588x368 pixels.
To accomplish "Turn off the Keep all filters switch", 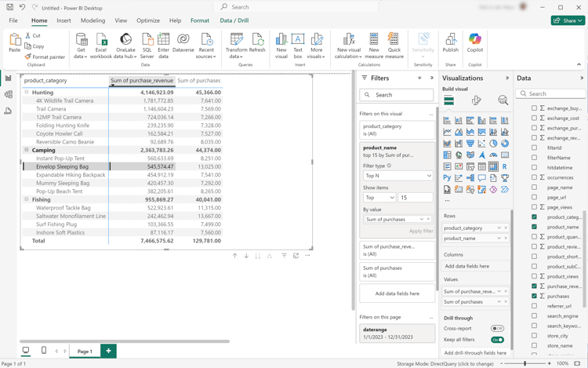I will click(497, 341).
